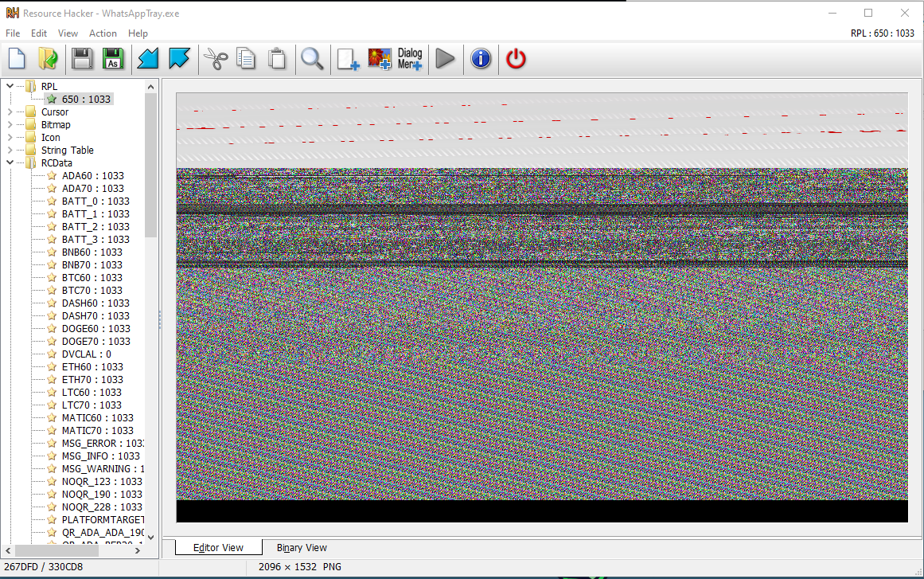Select the PLATFORMTARGET resource item

click(103, 520)
